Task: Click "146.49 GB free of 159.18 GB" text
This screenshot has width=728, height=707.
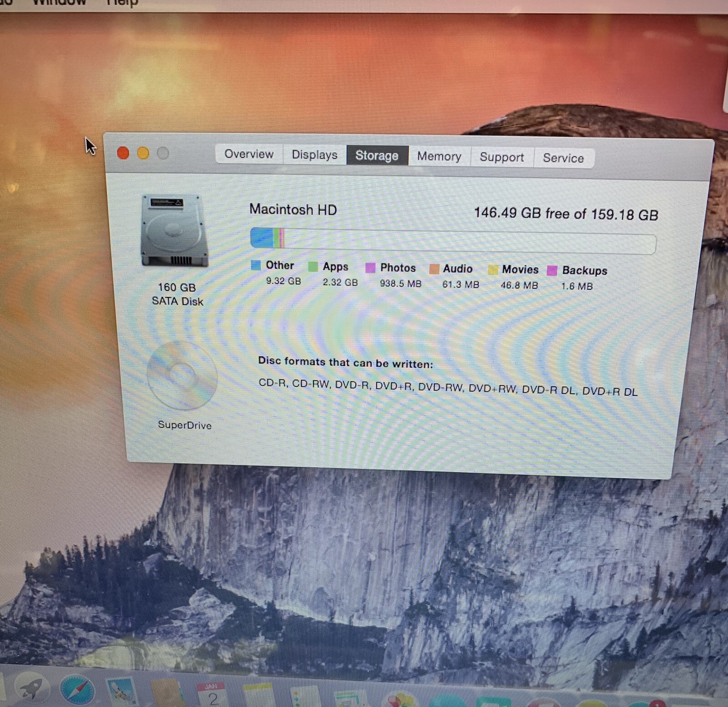Action: click(x=566, y=214)
